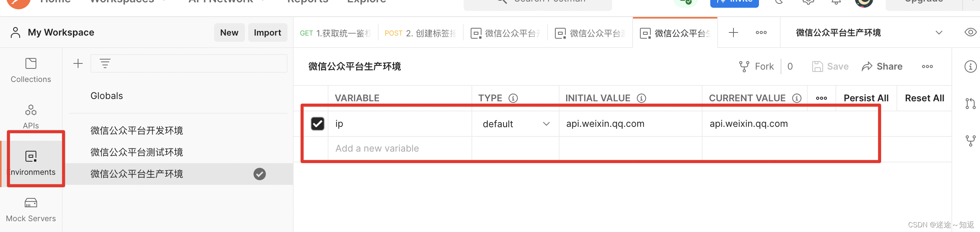The height and width of the screenshot is (232, 980).
Task: Click the VARIABLE column header
Action: [x=357, y=98]
